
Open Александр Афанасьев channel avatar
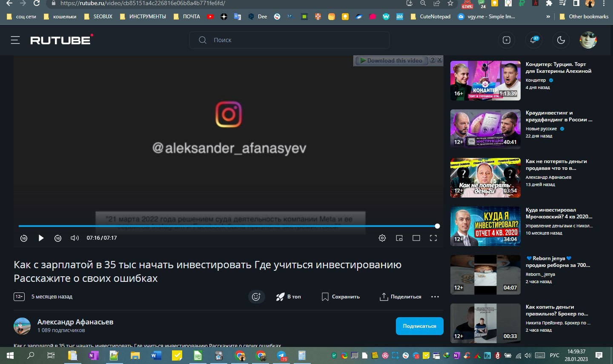coord(22,326)
